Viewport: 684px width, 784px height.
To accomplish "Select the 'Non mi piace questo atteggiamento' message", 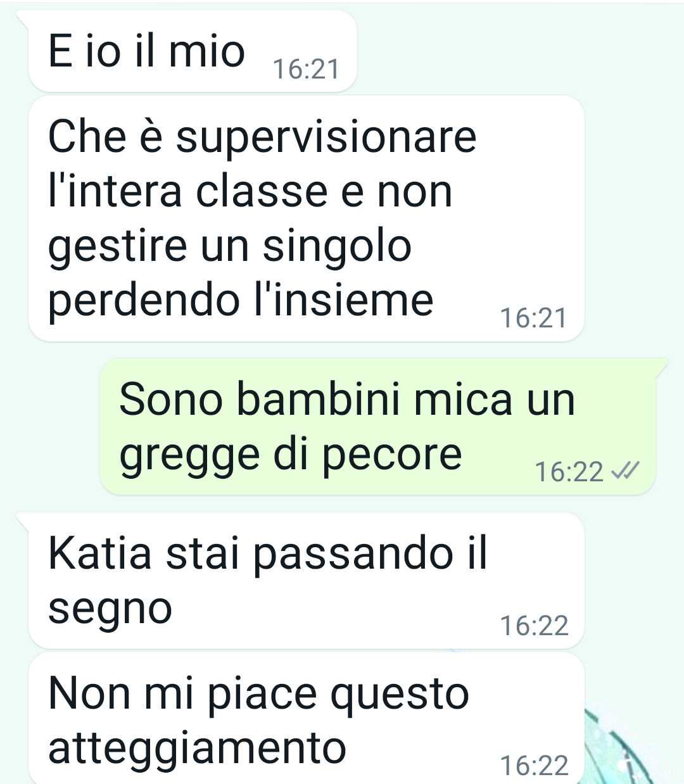I will click(x=307, y=719).
